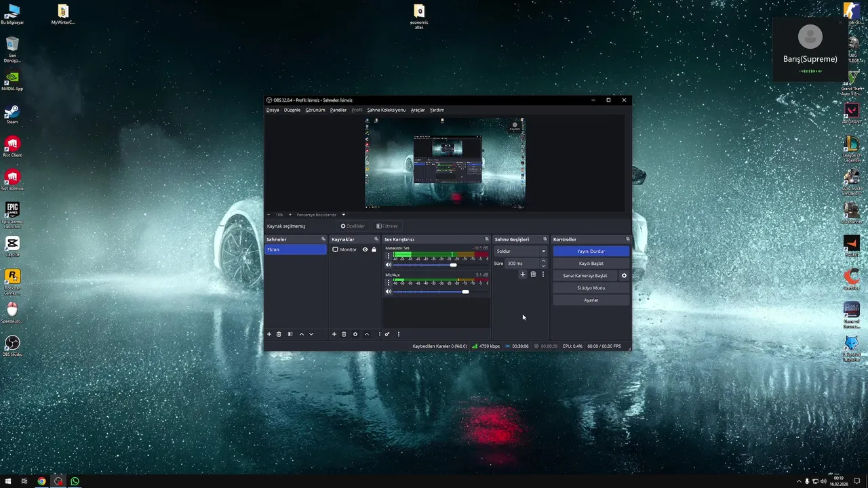Toggle lock on Monitor source

[x=374, y=249]
